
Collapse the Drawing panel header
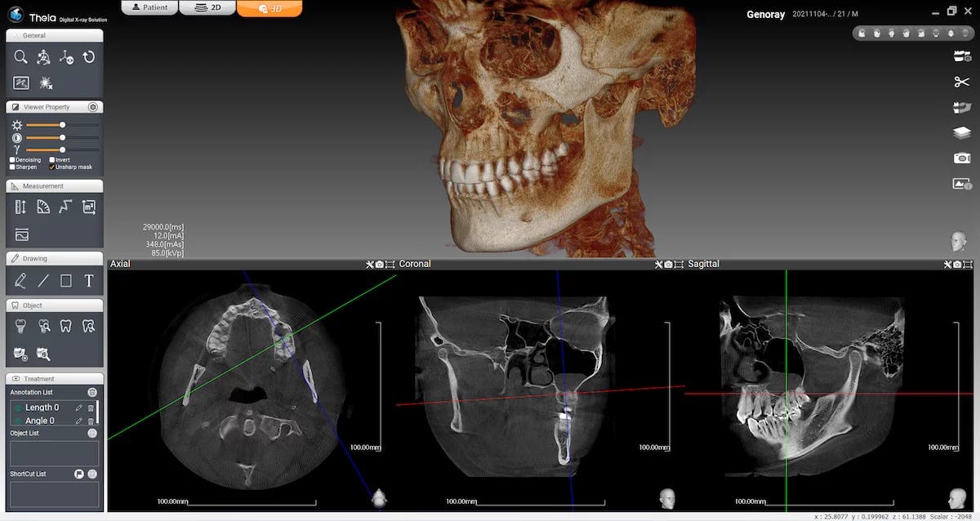[x=55, y=259]
